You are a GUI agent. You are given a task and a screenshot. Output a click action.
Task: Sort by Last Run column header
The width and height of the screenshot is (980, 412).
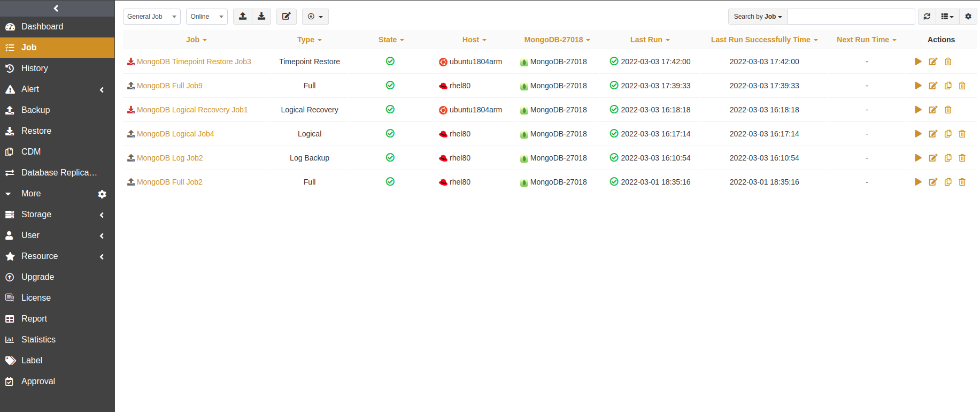click(650, 40)
